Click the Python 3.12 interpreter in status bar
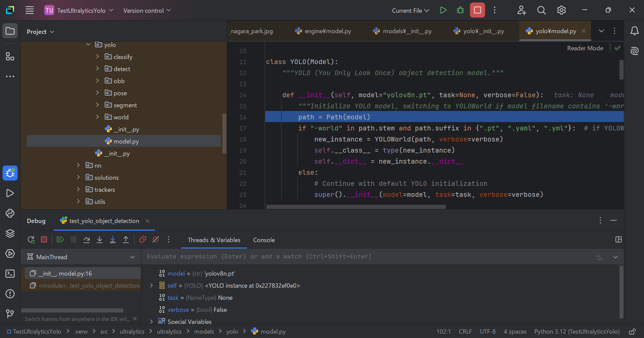This screenshot has height=338, width=644. (577, 332)
